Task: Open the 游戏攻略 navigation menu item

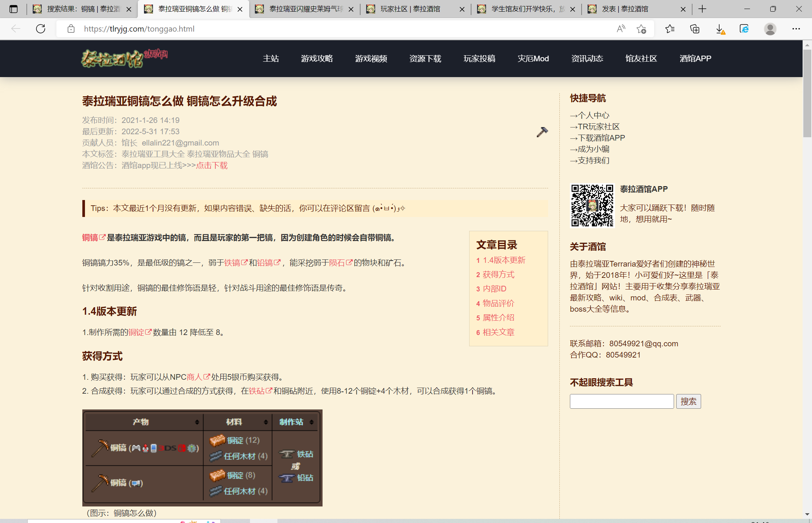Action: coord(317,59)
